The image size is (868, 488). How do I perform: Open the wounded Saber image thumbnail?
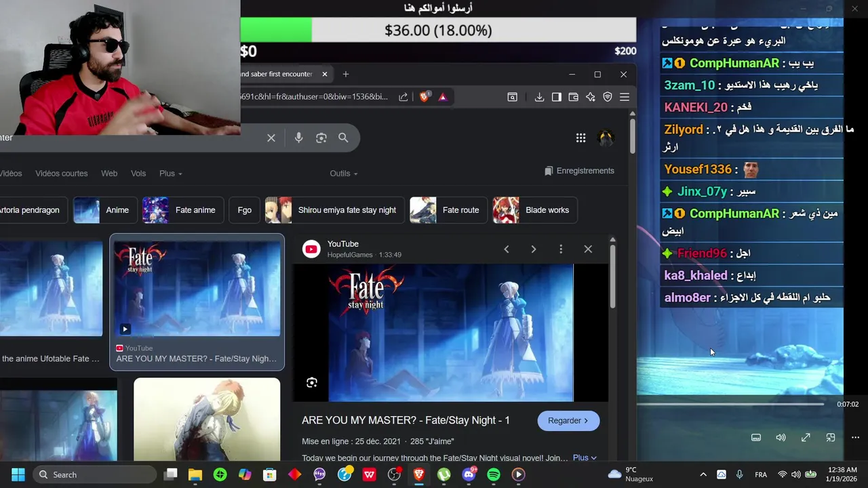point(207,419)
